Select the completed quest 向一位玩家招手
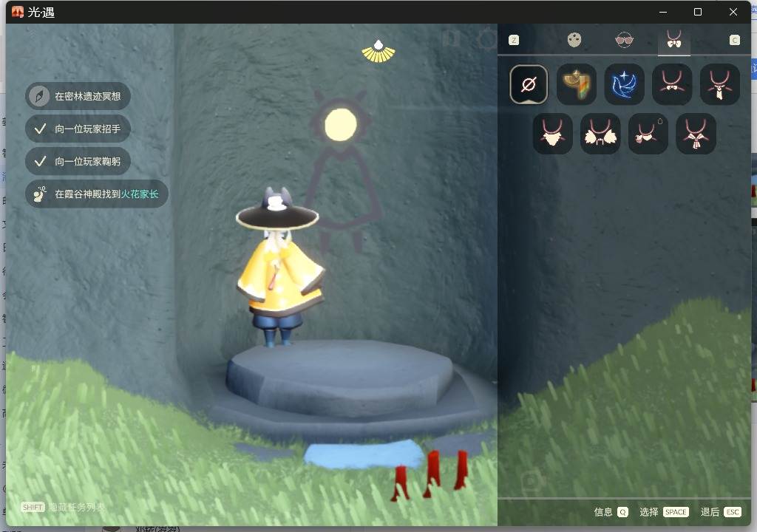757x532 pixels. pyautogui.click(x=78, y=129)
